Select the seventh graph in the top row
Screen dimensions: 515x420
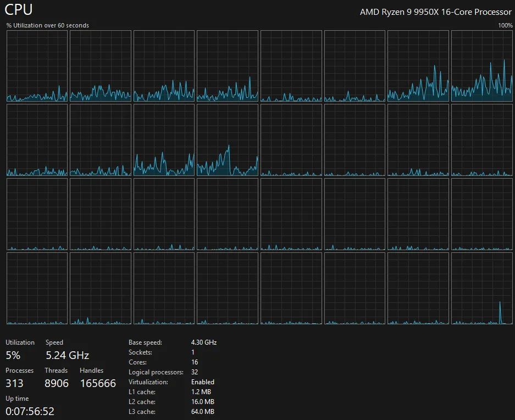[x=418, y=66]
